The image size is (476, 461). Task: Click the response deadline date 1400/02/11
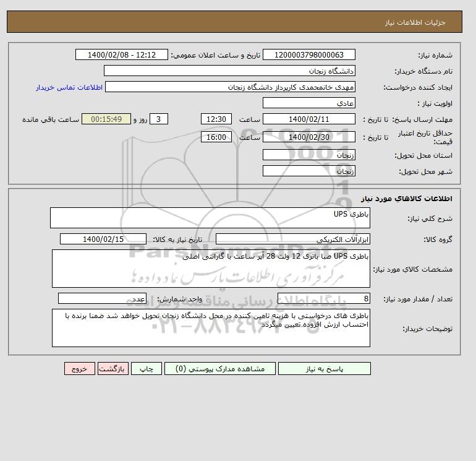[308, 119]
